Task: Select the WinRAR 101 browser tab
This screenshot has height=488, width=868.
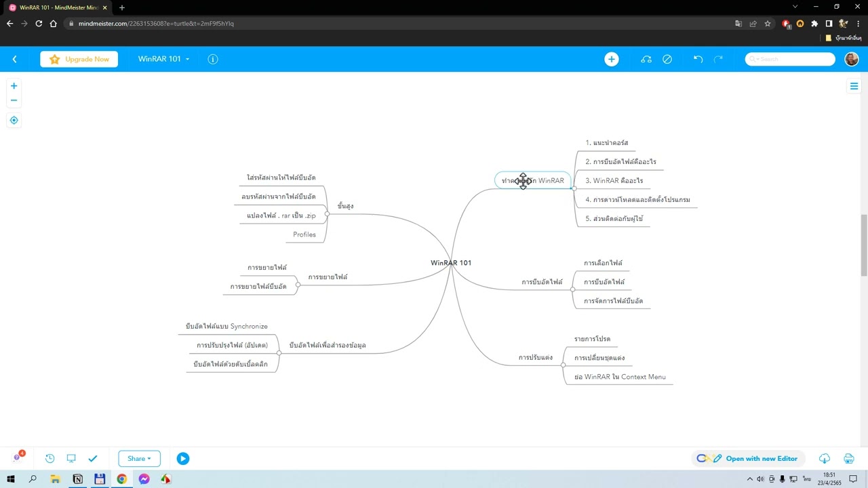Action: [58, 7]
